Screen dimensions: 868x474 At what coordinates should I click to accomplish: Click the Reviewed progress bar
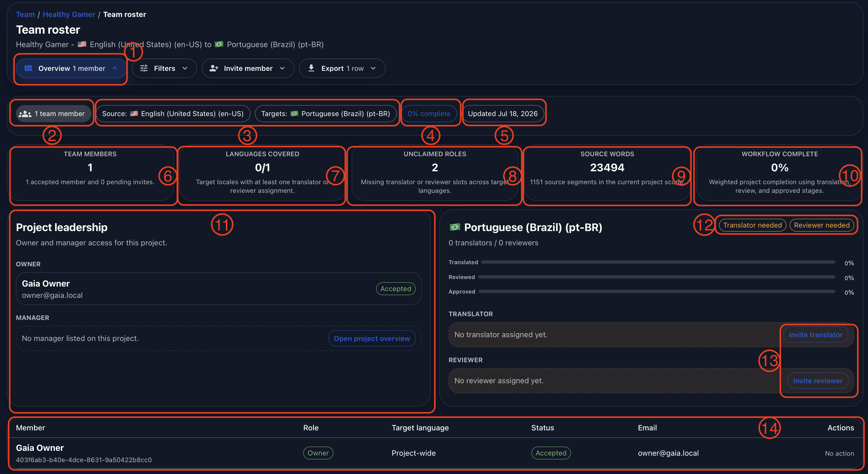point(657,277)
